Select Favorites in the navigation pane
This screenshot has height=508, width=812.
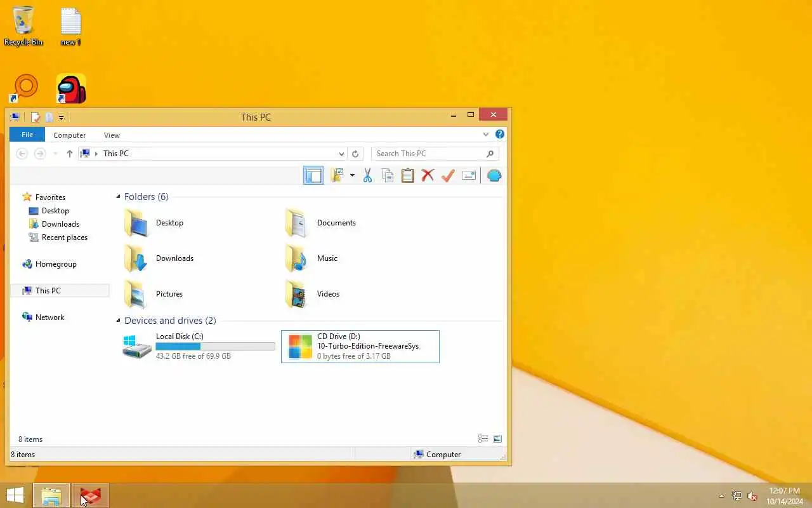50,197
